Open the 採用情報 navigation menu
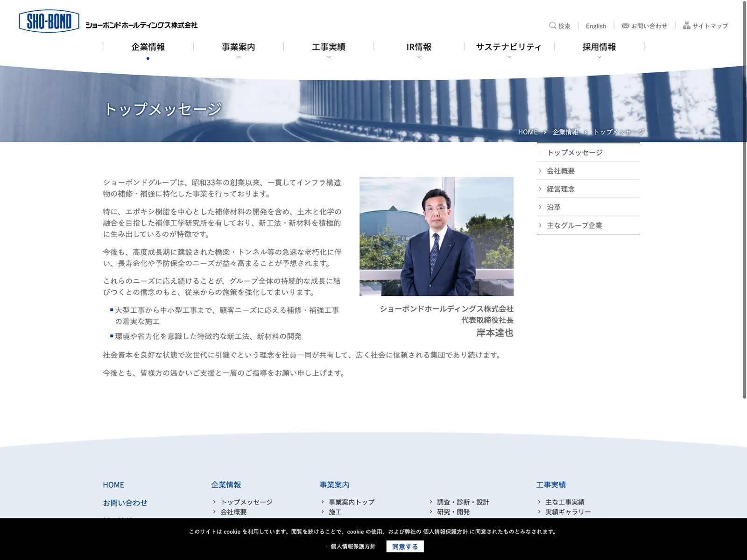Viewport: 747px width, 560px height. point(599,47)
